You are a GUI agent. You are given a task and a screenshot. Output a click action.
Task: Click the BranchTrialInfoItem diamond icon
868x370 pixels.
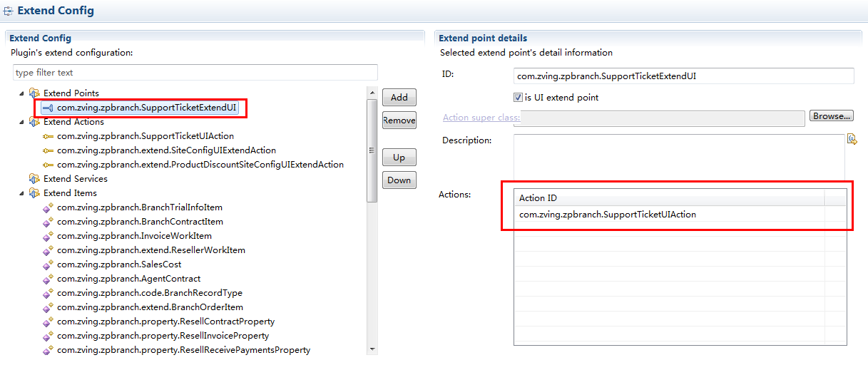[48, 208]
